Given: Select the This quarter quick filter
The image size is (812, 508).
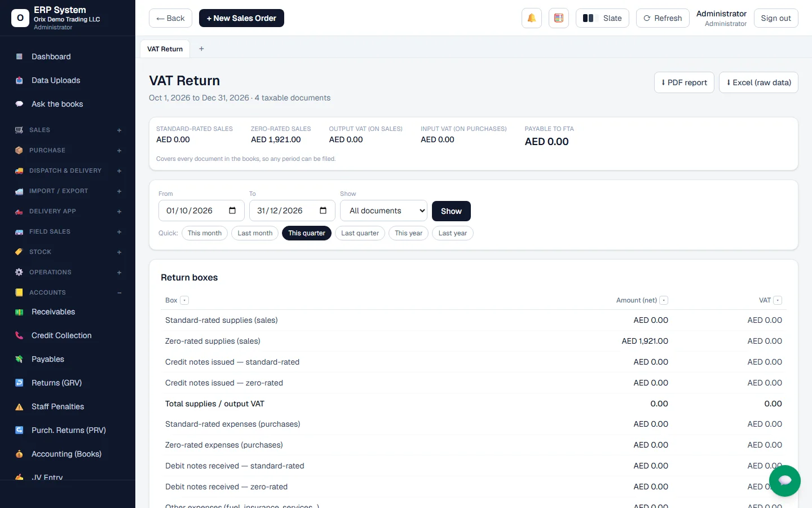Looking at the screenshot, I should [307, 233].
